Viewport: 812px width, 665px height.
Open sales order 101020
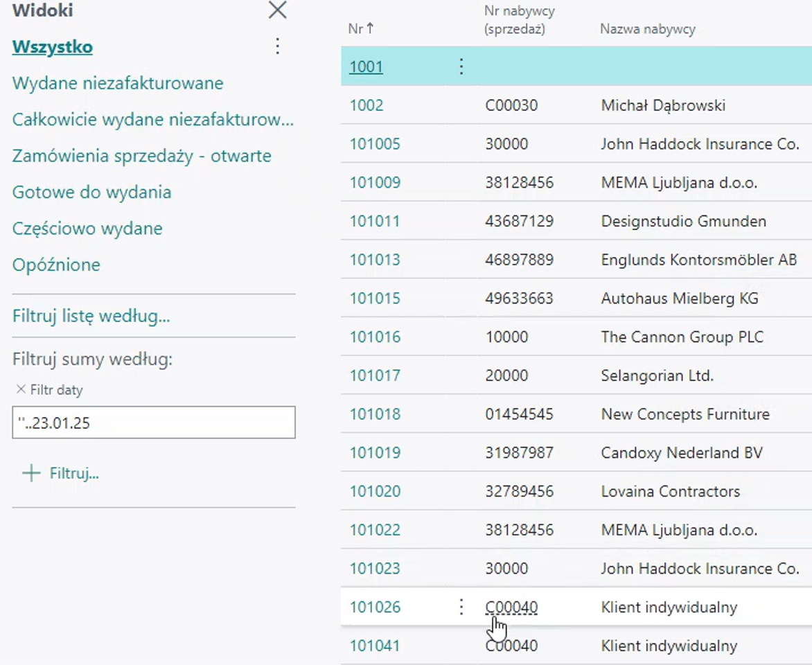click(x=375, y=491)
